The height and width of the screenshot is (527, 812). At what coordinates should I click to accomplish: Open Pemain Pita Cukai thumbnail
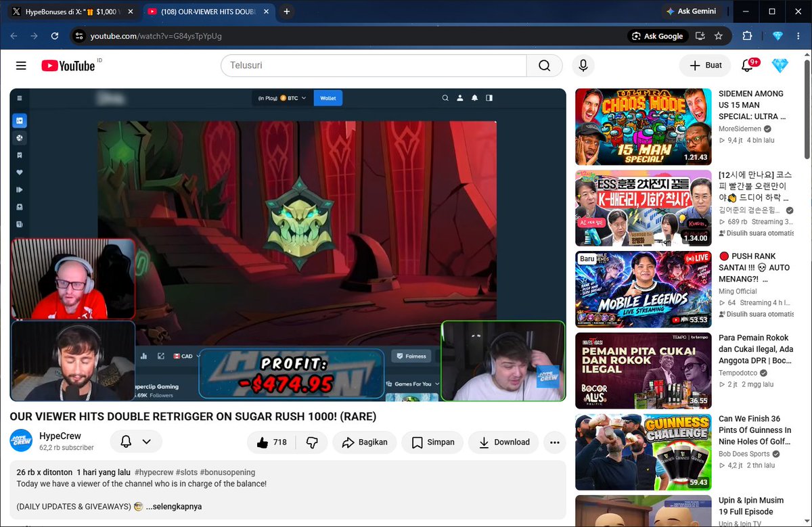coord(644,371)
